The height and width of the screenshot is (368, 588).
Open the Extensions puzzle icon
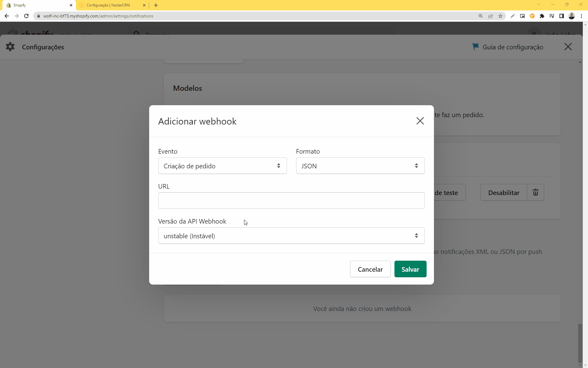(542, 16)
